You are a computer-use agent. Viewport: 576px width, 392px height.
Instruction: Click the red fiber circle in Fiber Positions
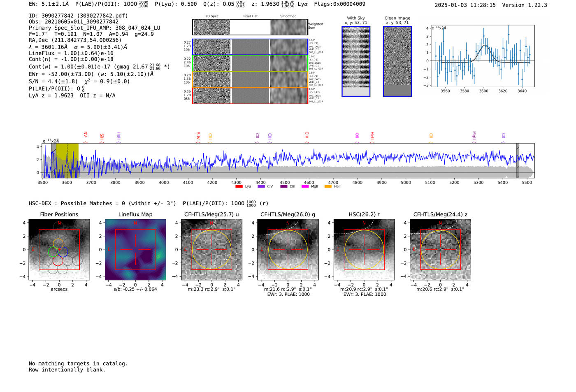(58, 260)
